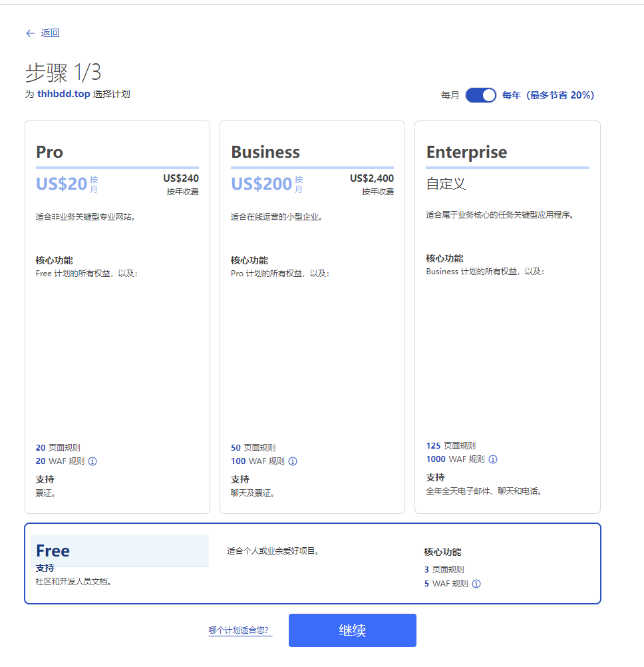Viewport: 644px width, 667px height.
Task: Click the US$20 monthly Pro price
Action: point(62,184)
